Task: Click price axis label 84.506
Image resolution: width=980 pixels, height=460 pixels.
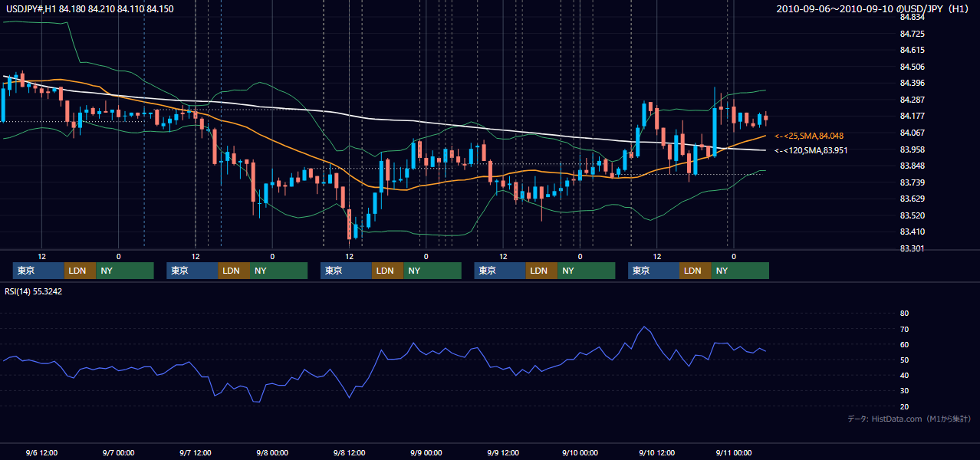Action: (913, 67)
